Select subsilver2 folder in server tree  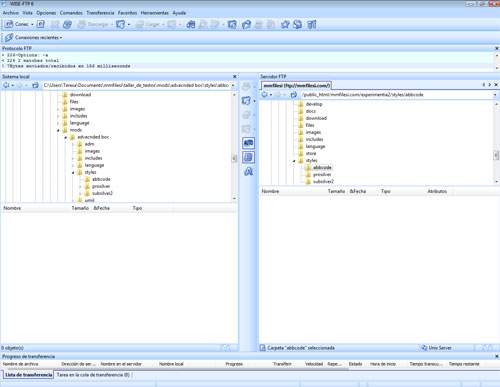(323, 181)
